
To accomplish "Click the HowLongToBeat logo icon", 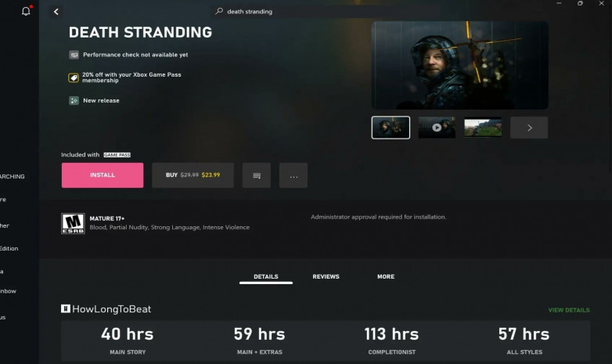I will pyautogui.click(x=66, y=309).
